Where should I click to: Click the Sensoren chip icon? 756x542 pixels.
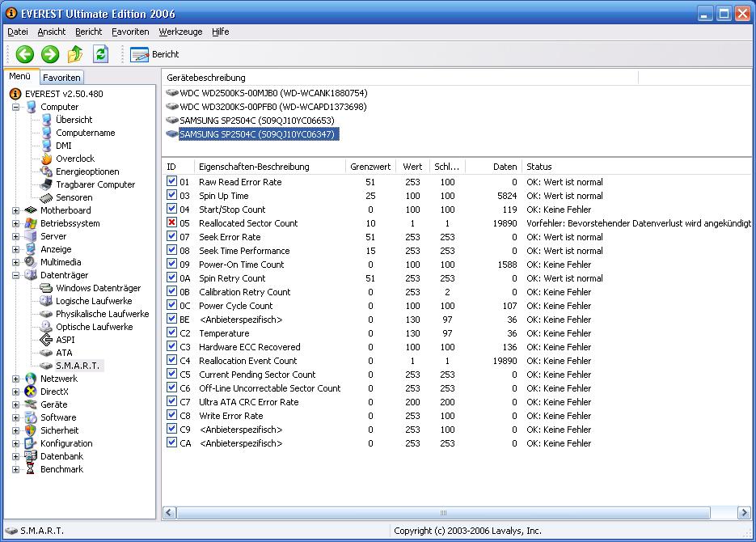(x=46, y=197)
